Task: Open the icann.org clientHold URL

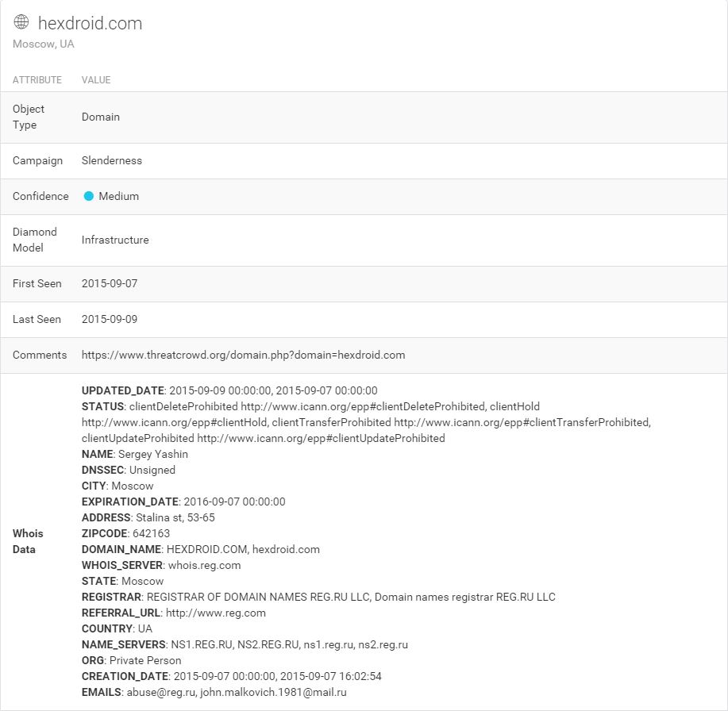Action: tap(174, 422)
